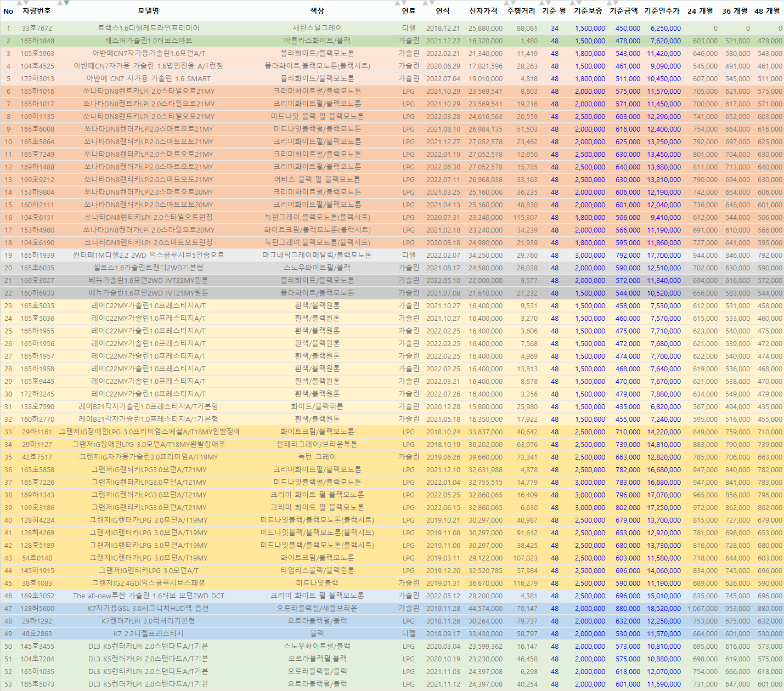This screenshot has height=691, width=784.
Task: Select car number 29하1292
Action: coord(37,621)
